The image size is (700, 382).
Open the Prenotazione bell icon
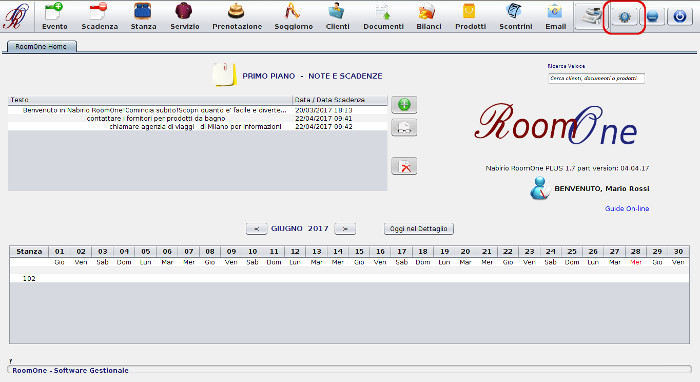pyautogui.click(x=237, y=17)
